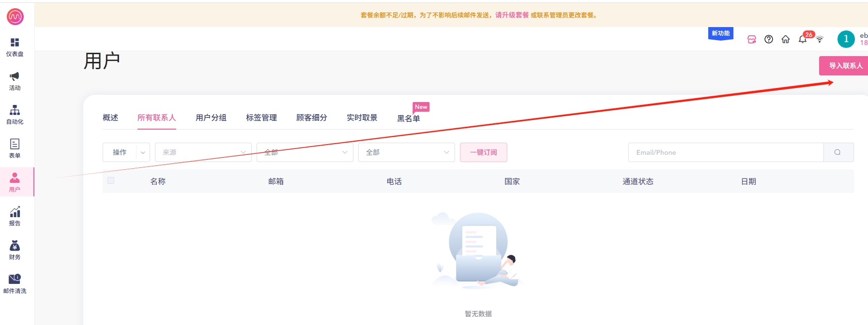
Task: Switch to the 黑名单 blacklist tab
Action: [x=408, y=118]
